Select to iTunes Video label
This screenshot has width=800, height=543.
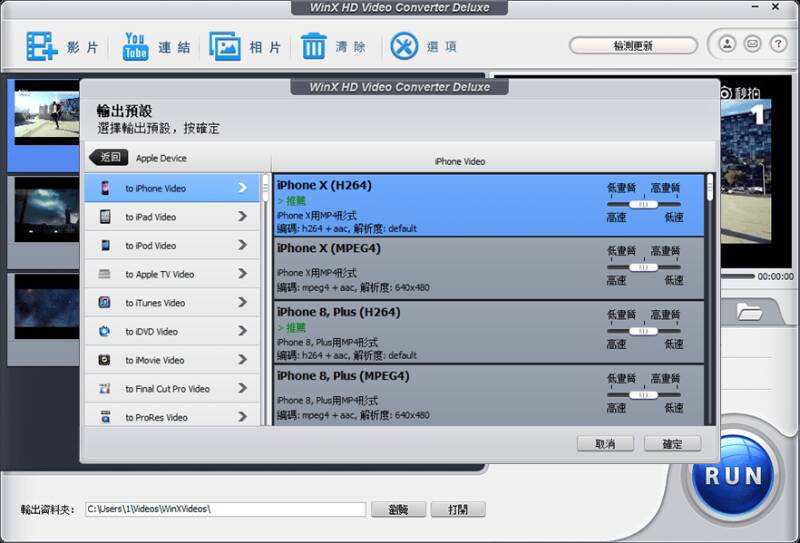[x=155, y=303]
